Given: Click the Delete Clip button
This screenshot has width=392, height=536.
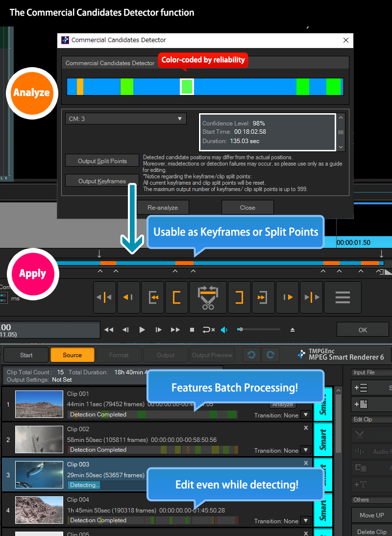Looking at the screenshot, I should (371, 532).
